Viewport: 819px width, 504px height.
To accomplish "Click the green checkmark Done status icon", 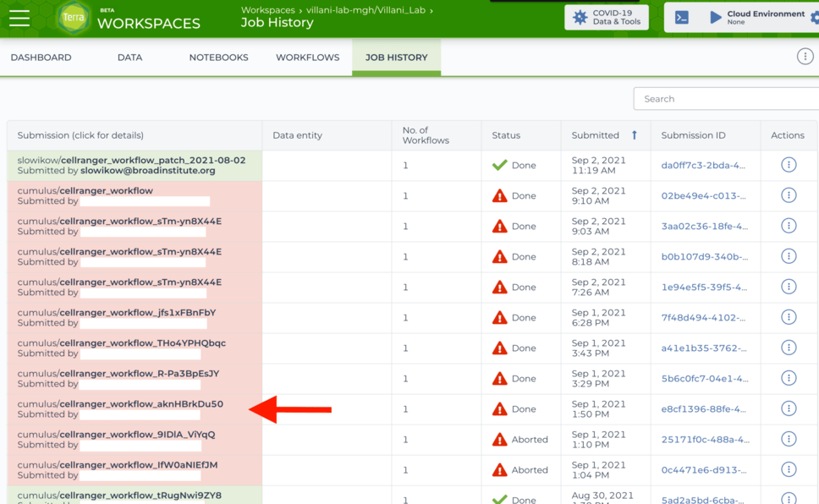I will click(x=500, y=165).
